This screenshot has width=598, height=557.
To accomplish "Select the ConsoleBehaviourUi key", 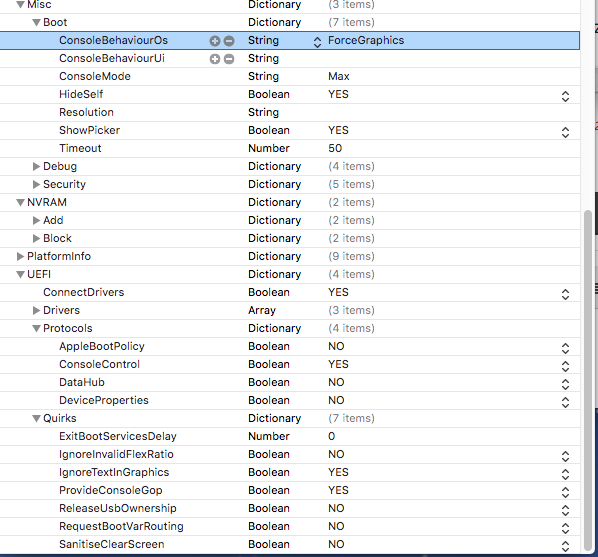I will (x=112, y=58).
